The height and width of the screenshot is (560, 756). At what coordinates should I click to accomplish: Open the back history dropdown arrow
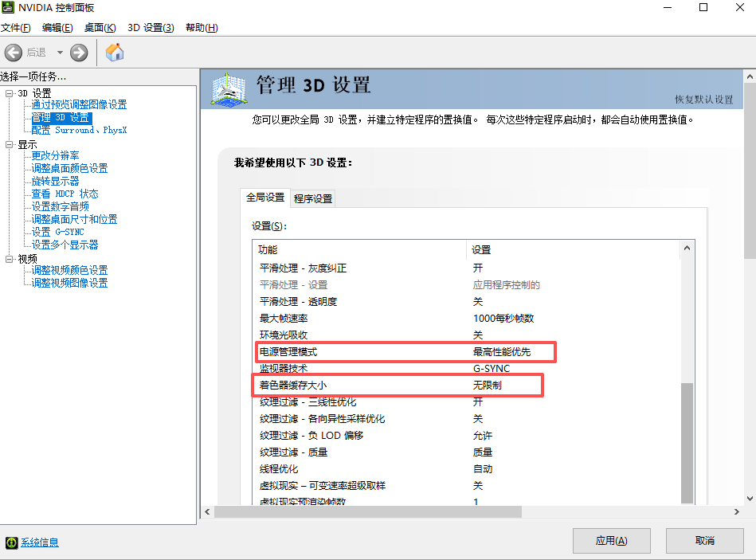(59, 53)
